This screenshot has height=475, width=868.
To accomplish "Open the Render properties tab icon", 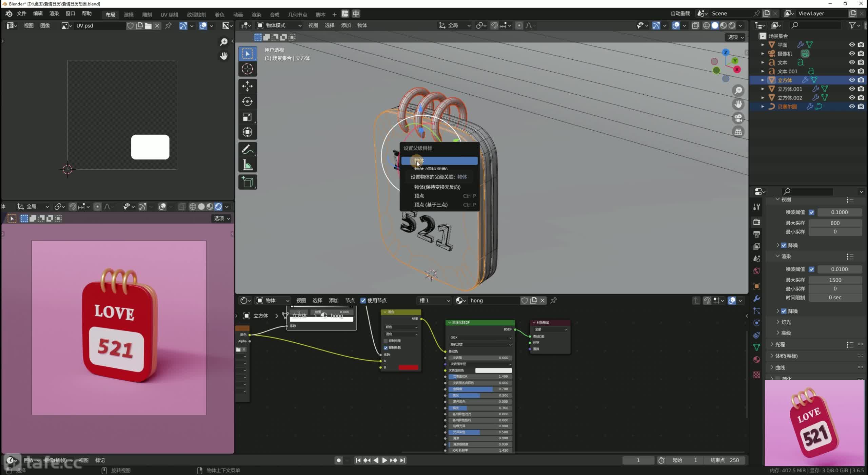I will click(756, 222).
